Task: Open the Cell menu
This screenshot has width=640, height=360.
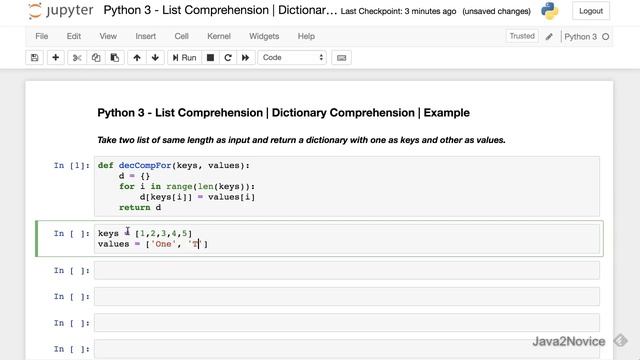Action: click(x=181, y=36)
